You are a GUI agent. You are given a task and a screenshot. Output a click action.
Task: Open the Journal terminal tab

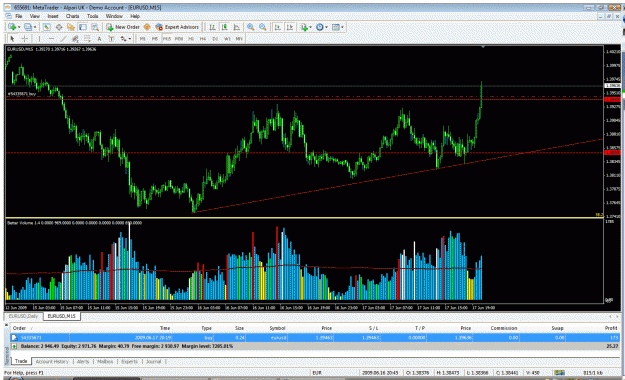point(153,362)
